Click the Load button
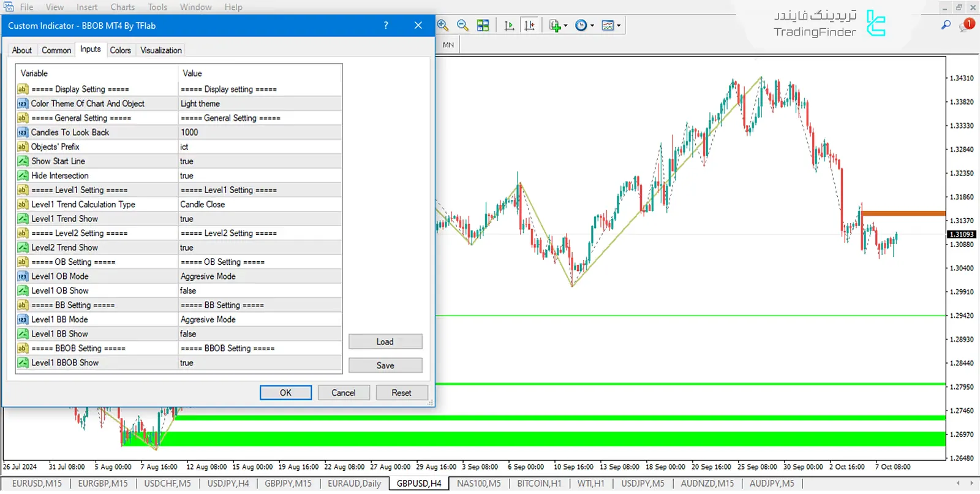The height and width of the screenshot is (494, 980). (385, 341)
